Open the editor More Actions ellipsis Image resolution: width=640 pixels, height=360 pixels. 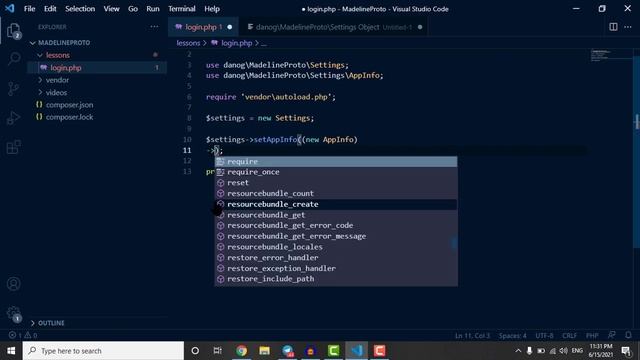pos(628,27)
